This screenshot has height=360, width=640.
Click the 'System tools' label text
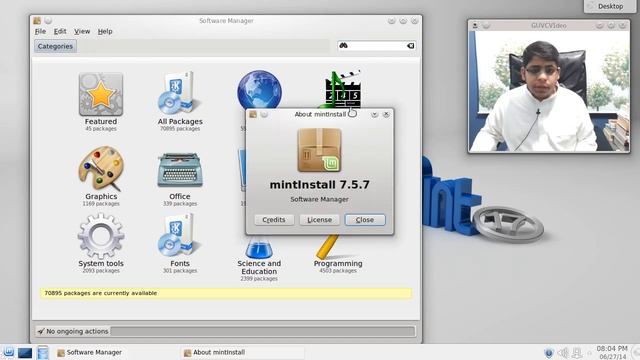coord(101,263)
